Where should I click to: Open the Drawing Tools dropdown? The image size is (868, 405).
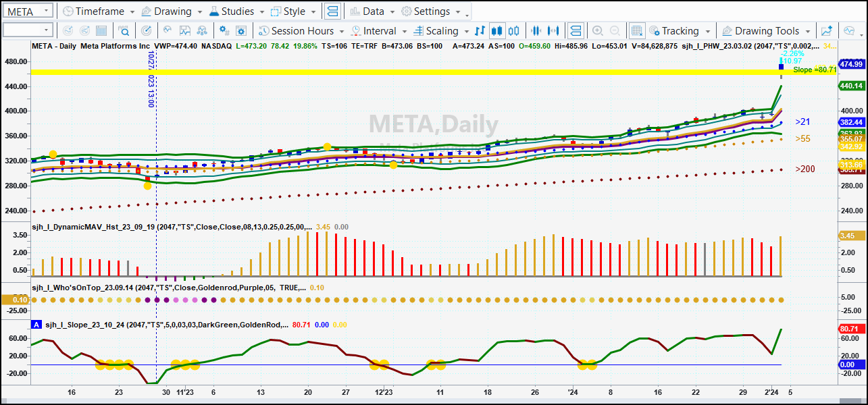[766, 31]
